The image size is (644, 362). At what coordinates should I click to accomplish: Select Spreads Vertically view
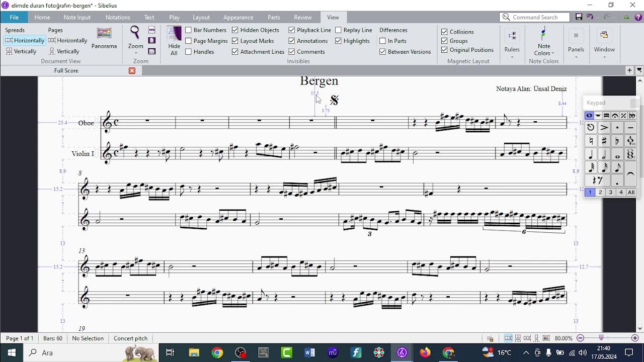[x=21, y=51]
